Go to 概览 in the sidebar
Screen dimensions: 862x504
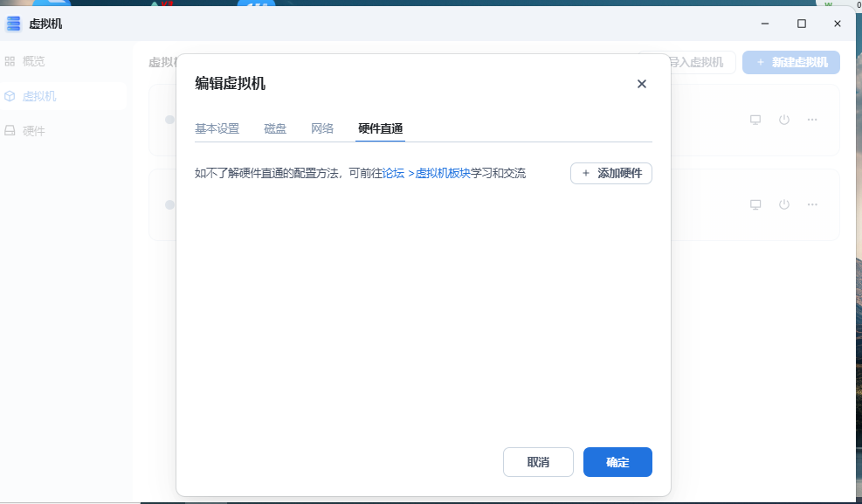[x=33, y=61]
